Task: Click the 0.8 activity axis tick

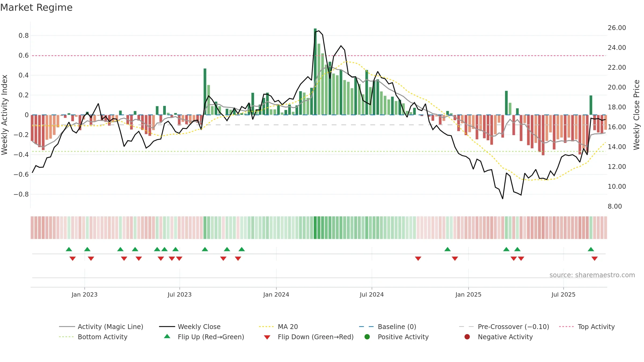Action: click(x=24, y=35)
